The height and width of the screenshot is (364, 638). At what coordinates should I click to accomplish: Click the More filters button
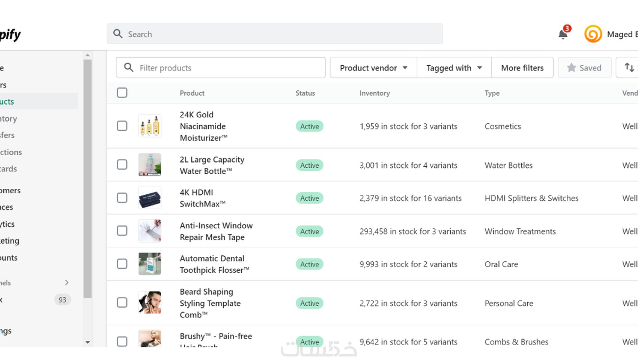tap(522, 68)
